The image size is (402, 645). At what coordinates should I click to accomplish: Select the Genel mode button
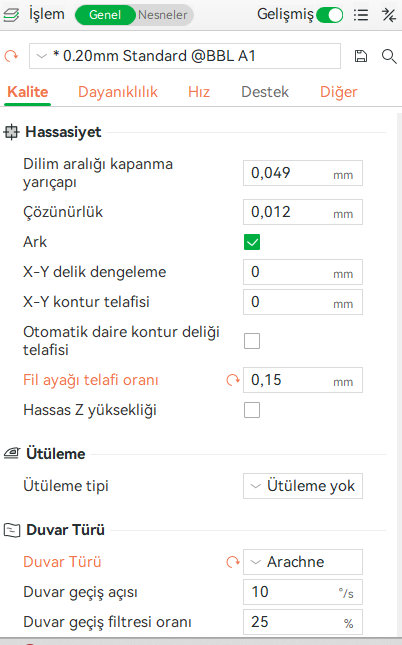click(105, 15)
